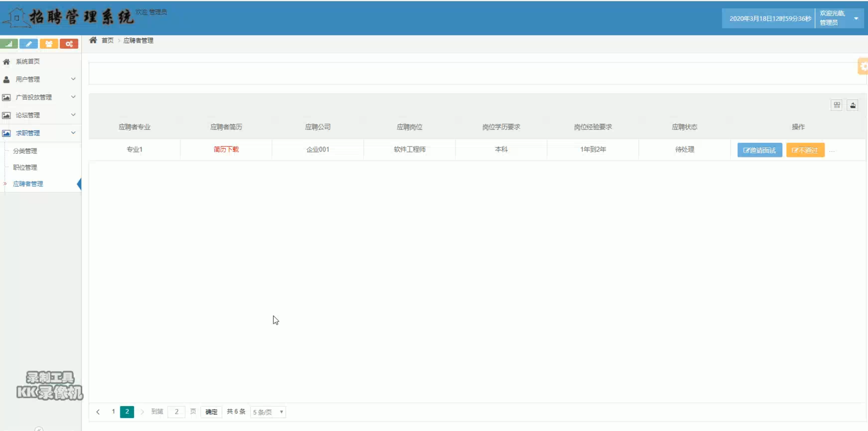Click the 应聘状态 column header

pos(685,127)
